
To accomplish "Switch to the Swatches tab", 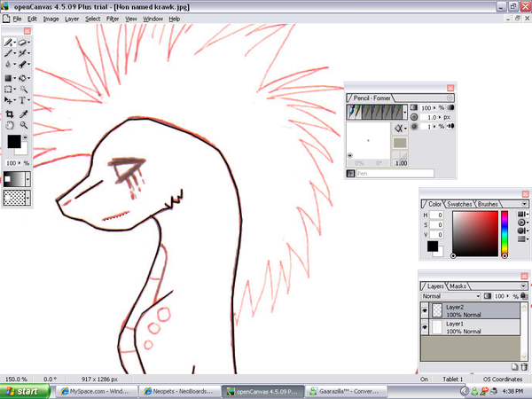I will point(459,204).
